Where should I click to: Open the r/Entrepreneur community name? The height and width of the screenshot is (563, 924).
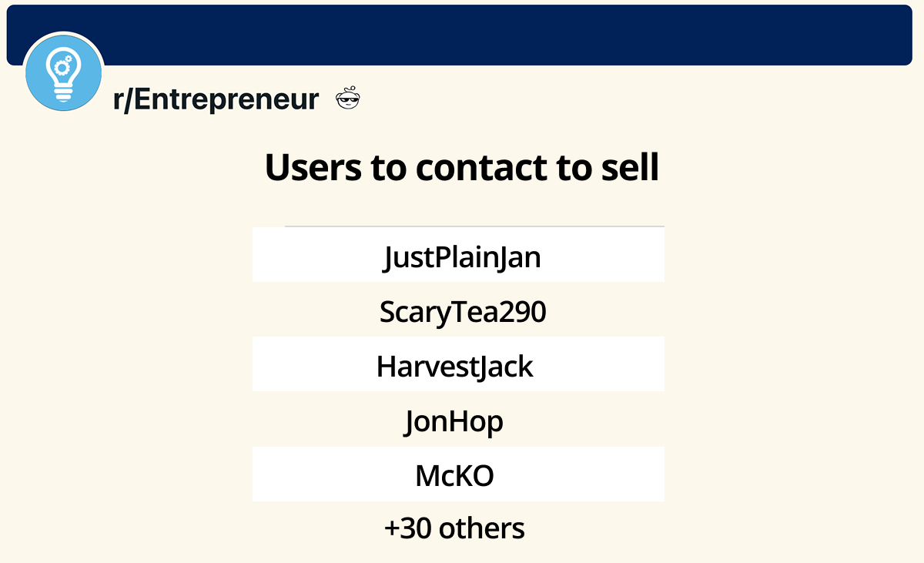click(216, 99)
